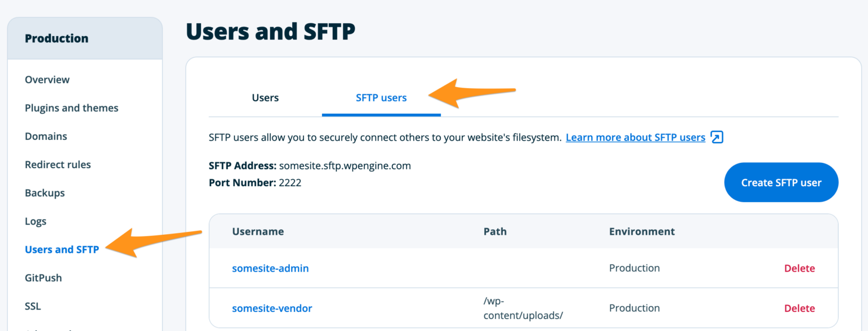868x331 pixels.
Task: Open Redirect rules in sidebar
Action: 58,165
